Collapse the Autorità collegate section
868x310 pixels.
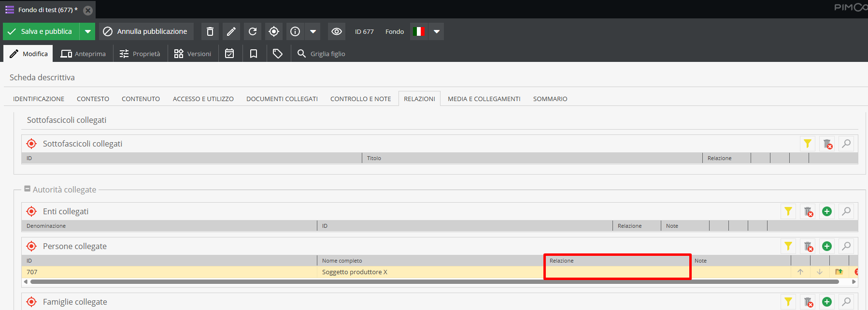pos(28,189)
